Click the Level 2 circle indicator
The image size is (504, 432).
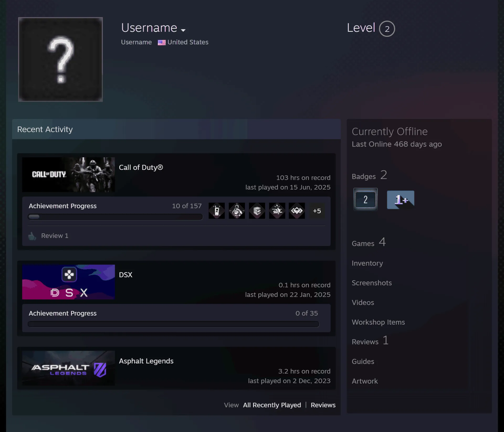tap(387, 29)
